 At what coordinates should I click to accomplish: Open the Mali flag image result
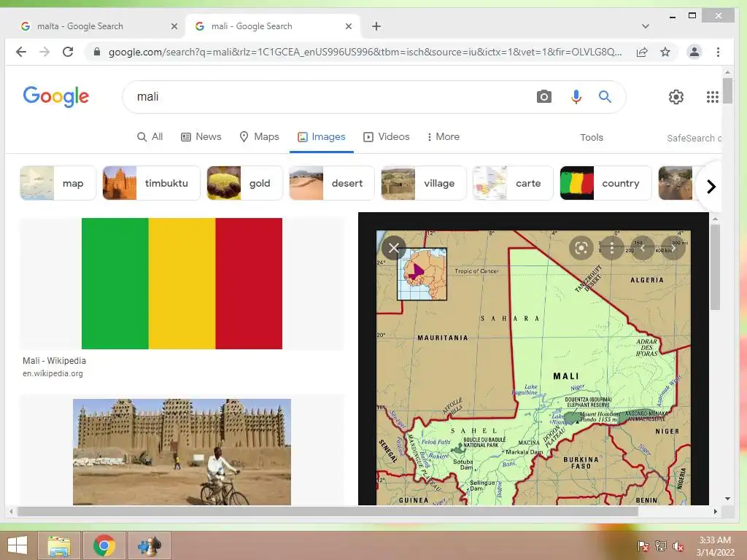(182, 284)
